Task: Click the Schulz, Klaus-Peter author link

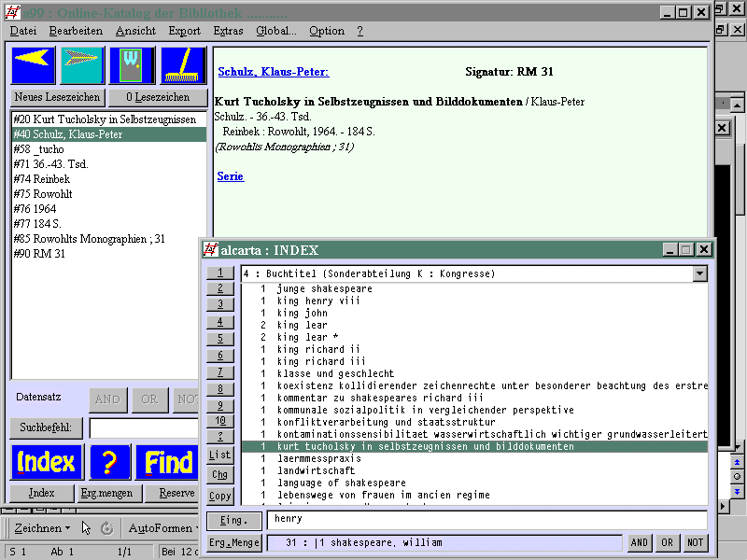Action: [273, 72]
